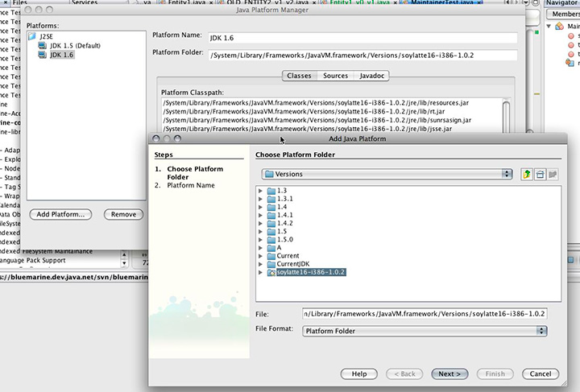The width and height of the screenshot is (580, 392).
Task: Switch to the Sources tab
Action: pyautogui.click(x=335, y=76)
